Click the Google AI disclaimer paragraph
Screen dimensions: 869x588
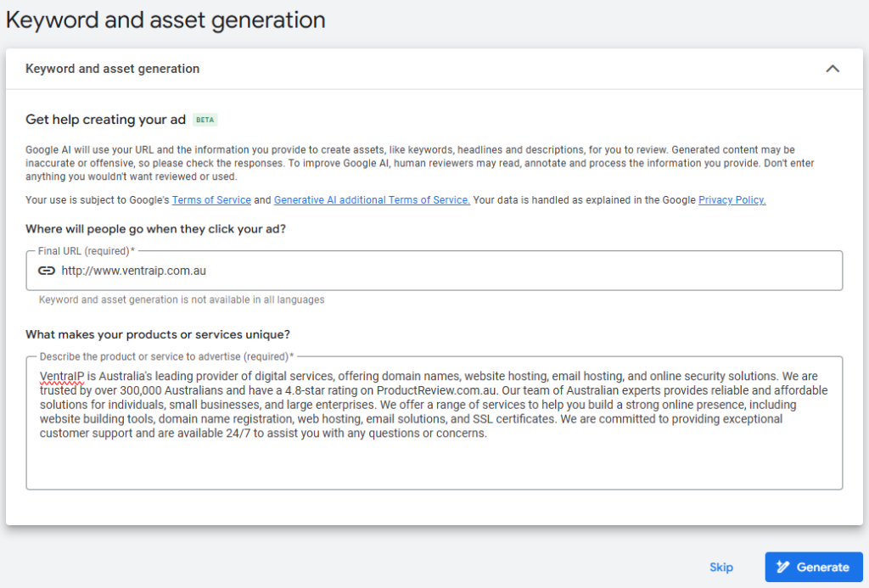pos(419,163)
